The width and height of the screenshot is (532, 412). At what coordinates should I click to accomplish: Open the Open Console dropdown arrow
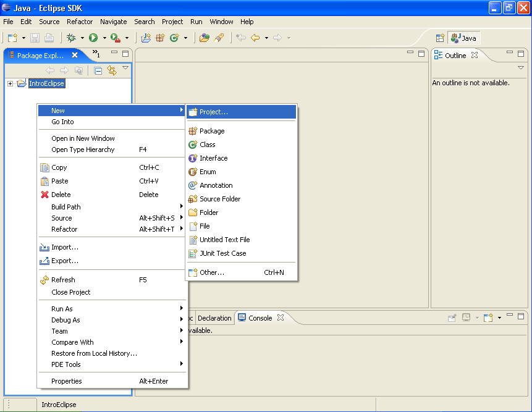(x=499, y=317)
